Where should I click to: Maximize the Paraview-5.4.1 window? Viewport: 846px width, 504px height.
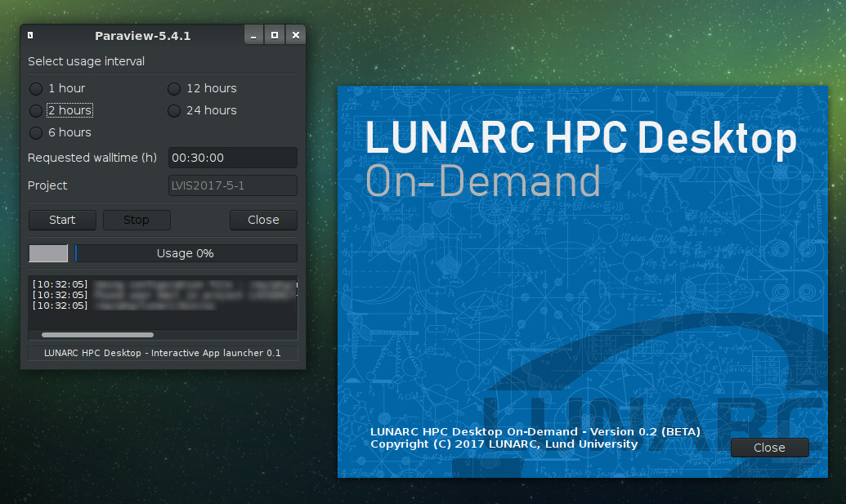[275, 36]
